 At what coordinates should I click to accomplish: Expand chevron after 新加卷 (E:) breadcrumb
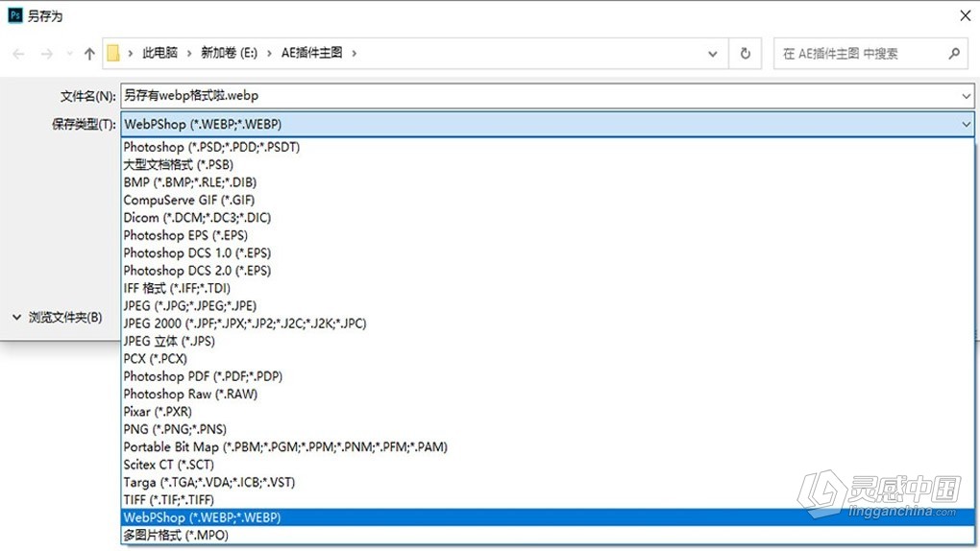click(x=269, y=54)
